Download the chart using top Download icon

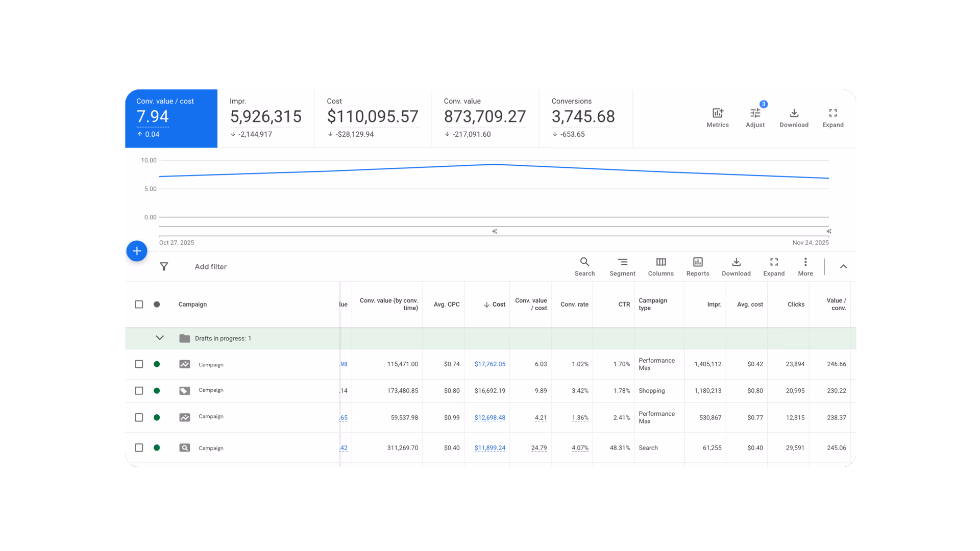click(794, 113)
